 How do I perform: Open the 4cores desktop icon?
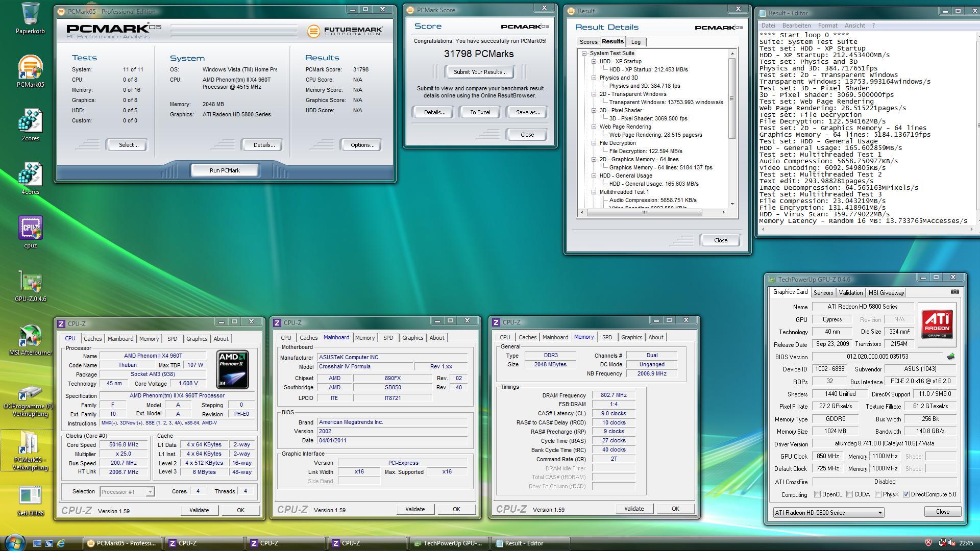point(30,179)
